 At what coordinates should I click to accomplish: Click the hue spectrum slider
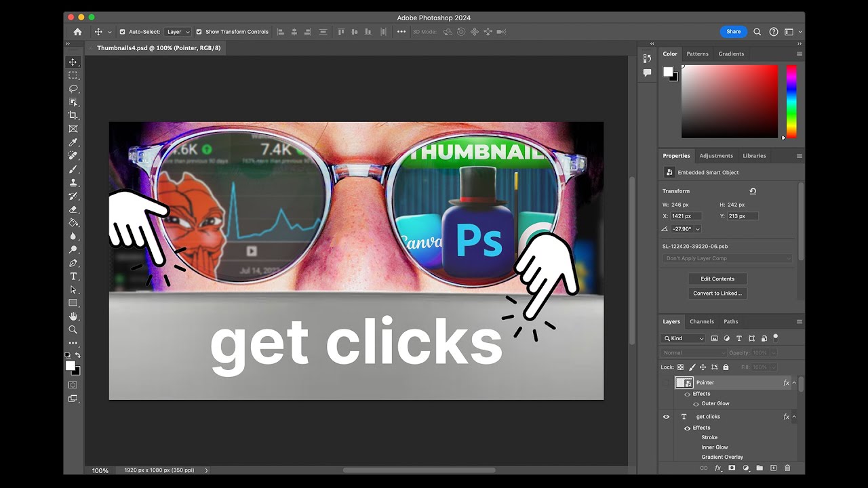pyautogui.click(x=791, y=102)
